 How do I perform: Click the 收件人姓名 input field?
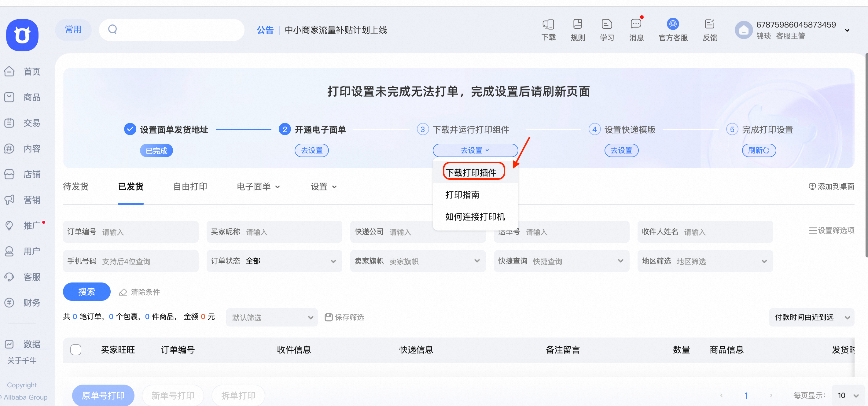(705, 232)
